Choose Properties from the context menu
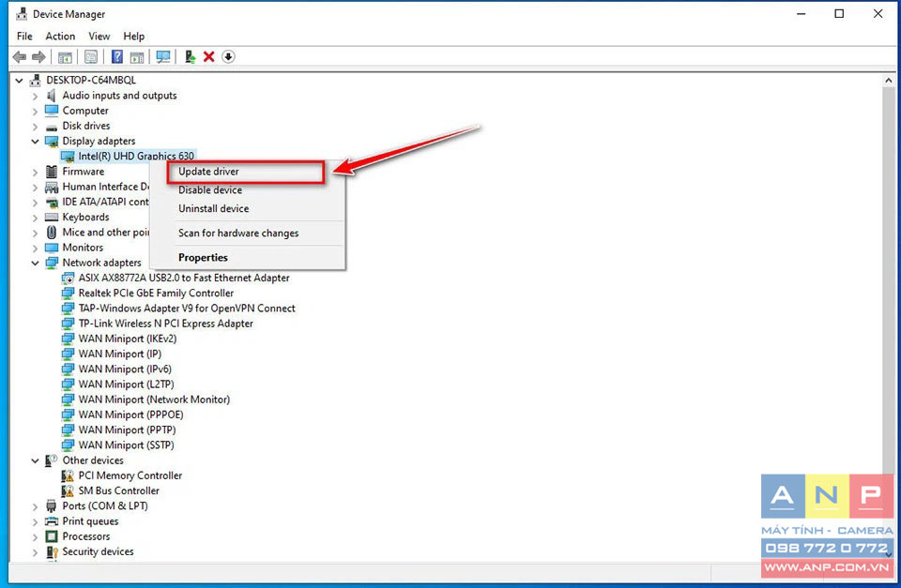This screenshot has height=588, width=901. click(247, 258)
